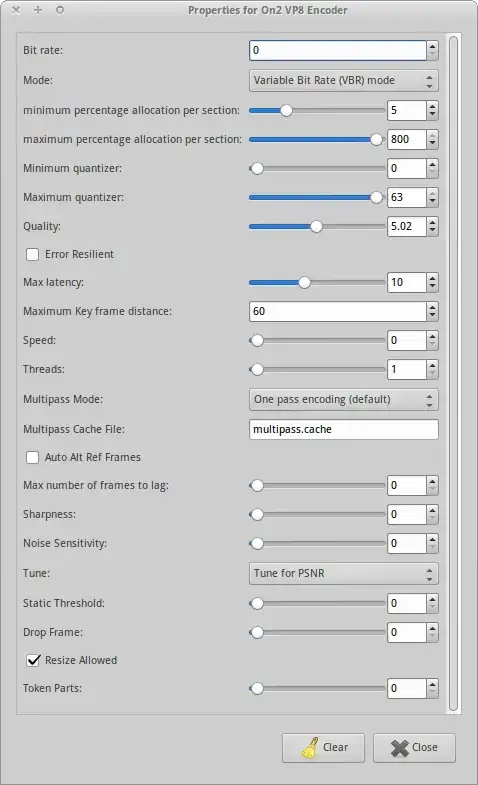Click the vertical scrollbar of properties panel
478x785 pixels.
click(x=453, y=373)
